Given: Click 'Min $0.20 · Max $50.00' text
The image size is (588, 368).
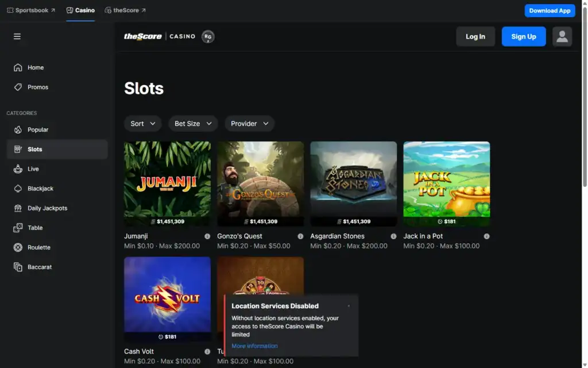Looking at the screenshot, I should coord(253,246).
